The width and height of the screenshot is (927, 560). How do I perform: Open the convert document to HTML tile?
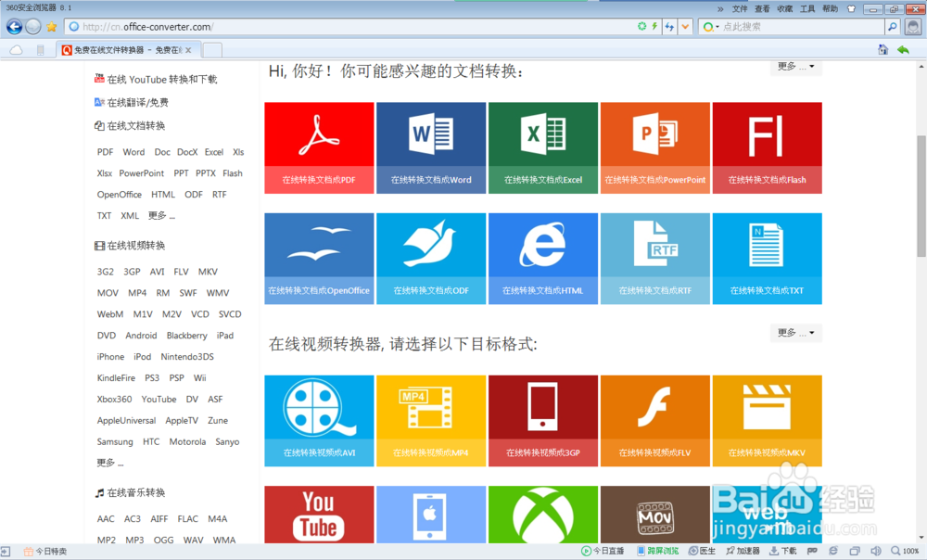(542, 259)
